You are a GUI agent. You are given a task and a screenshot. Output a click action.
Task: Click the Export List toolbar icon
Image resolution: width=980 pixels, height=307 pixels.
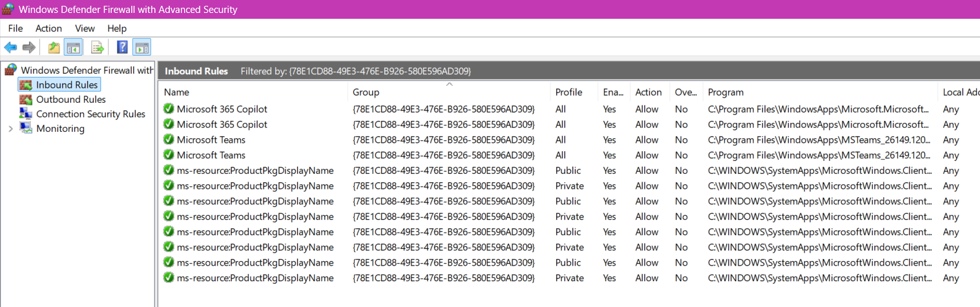98,47
